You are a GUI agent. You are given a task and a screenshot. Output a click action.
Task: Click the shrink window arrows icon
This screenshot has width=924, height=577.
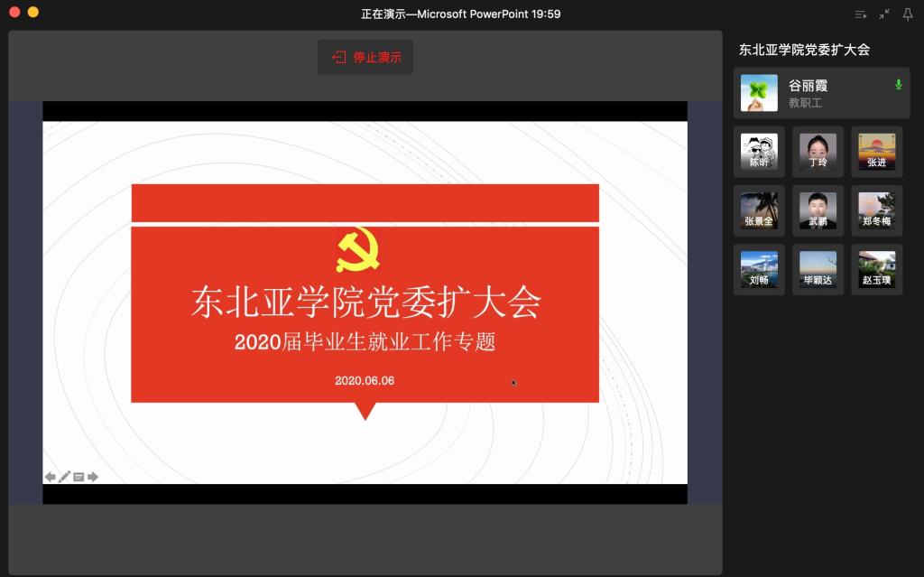884,14
